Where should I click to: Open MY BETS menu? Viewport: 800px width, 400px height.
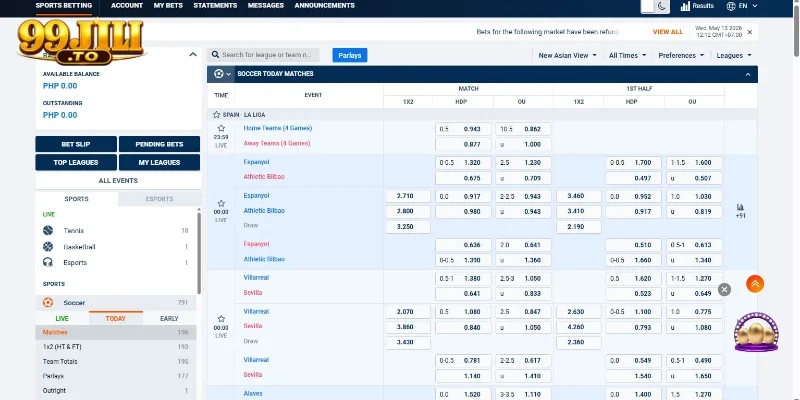pyautogui.click(x=168, y=6)
